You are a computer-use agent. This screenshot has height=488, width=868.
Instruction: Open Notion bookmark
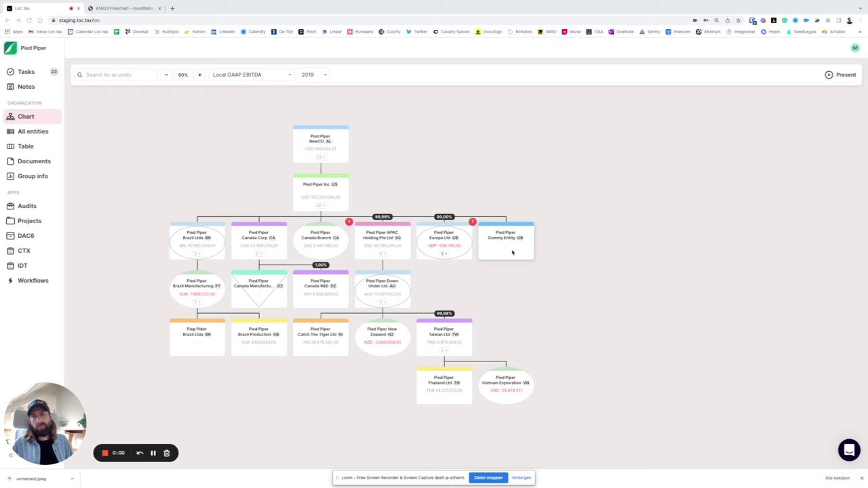[x=195, y=32]
